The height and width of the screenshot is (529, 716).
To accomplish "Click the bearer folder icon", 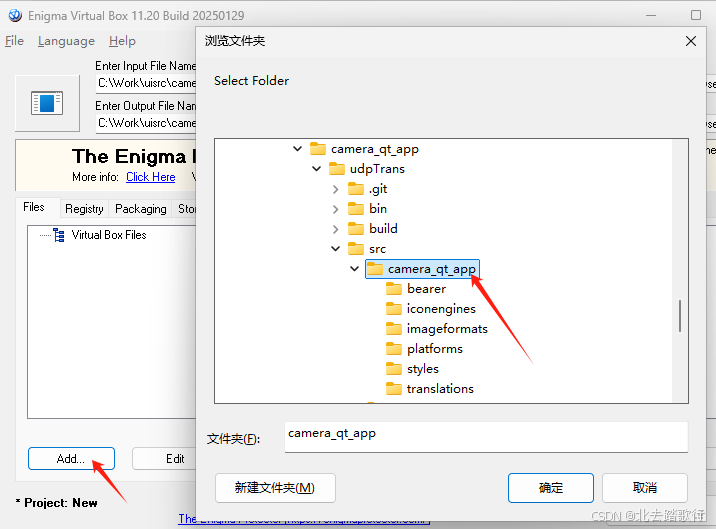I will [x=394, y=289].
